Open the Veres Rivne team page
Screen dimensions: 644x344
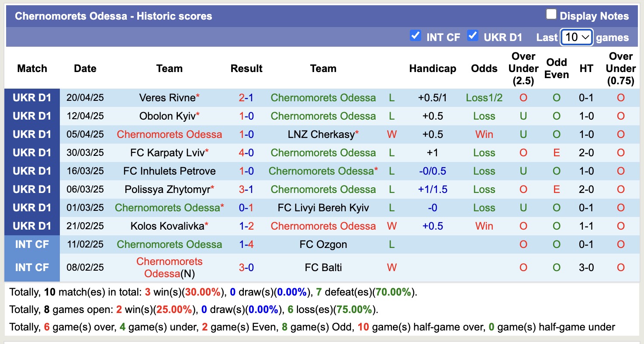167,97
